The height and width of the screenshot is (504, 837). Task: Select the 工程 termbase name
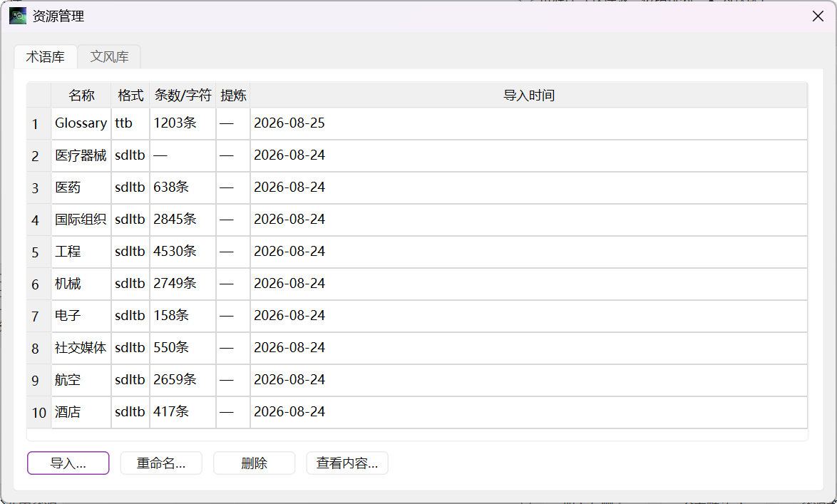tap(81, 252)
